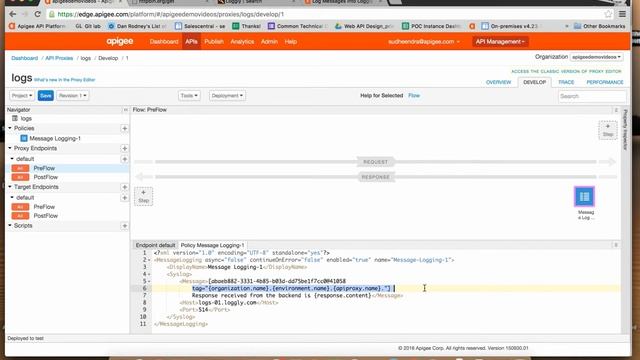Screen dimensions: 640x360
Task: Open the Dashboard menu item
Action: (x=164, y=42)
